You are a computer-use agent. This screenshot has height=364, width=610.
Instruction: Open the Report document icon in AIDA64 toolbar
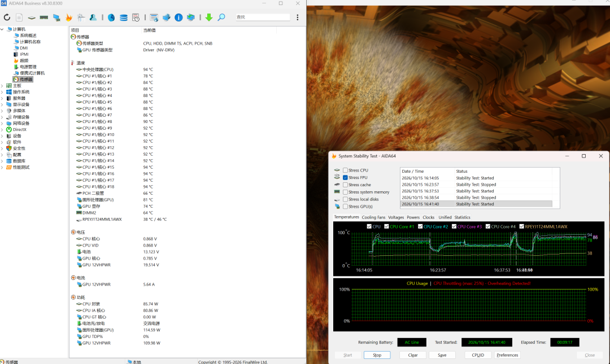tap(19, 17)
